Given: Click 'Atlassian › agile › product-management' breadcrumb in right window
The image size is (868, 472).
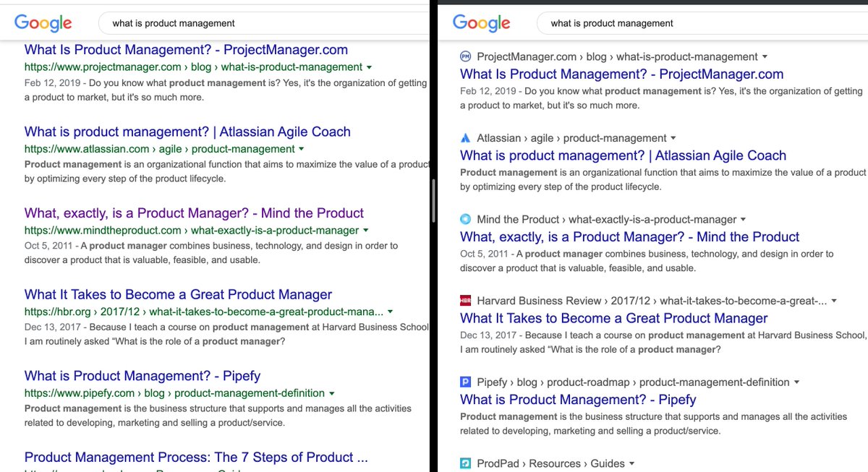Looking at the screenshot, I should coord(571,138).
